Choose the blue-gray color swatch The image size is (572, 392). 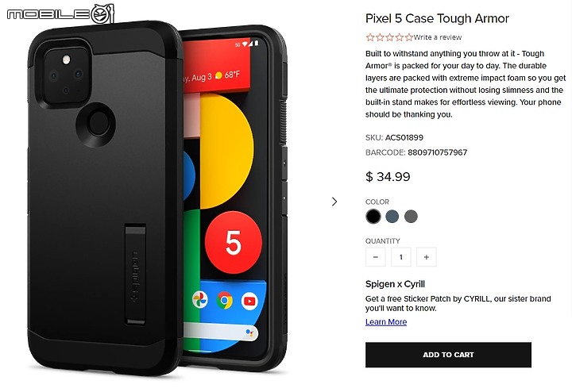(392, 217)
